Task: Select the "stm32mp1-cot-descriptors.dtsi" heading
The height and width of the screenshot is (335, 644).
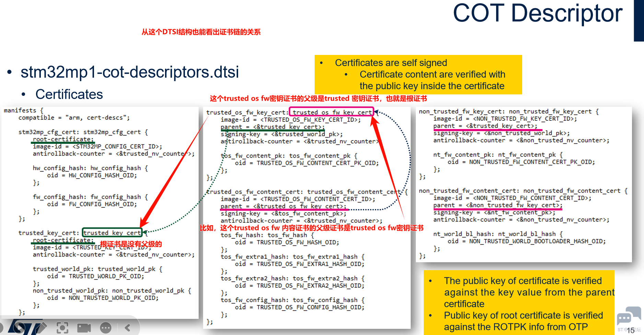Action: [x=130, y=72]
